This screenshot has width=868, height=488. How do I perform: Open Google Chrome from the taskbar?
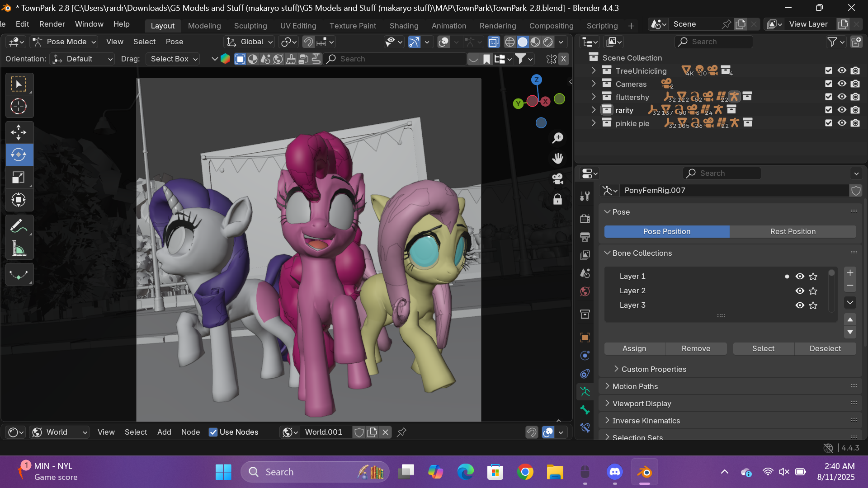click(x=525, y=472)
